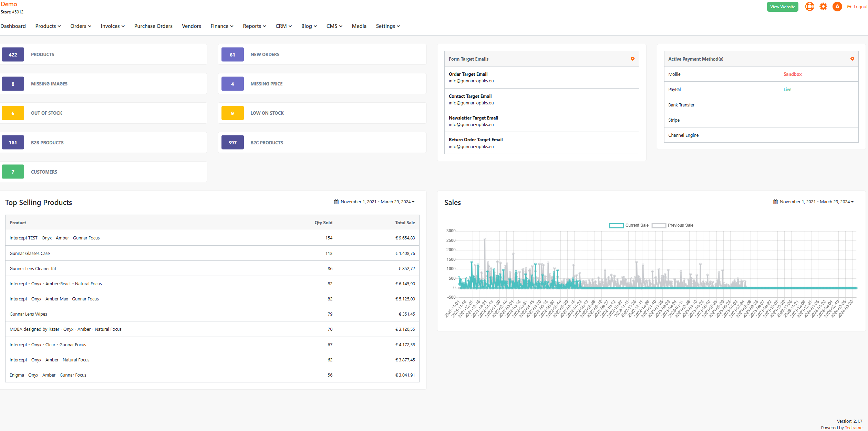The height and width of the screenshot is (431, 868).
Task: Open the Finance dropdown menu
Action: [221, 26]
